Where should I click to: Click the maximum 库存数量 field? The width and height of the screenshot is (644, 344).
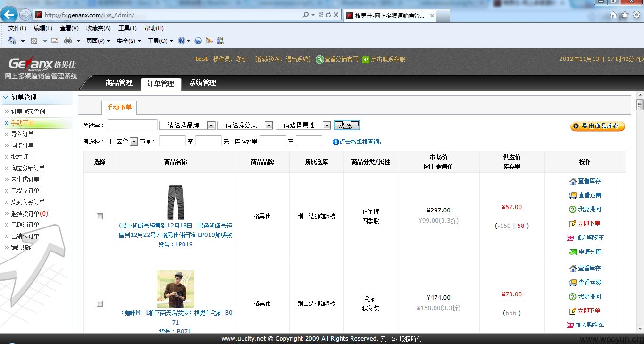click(x=309, y=141)
